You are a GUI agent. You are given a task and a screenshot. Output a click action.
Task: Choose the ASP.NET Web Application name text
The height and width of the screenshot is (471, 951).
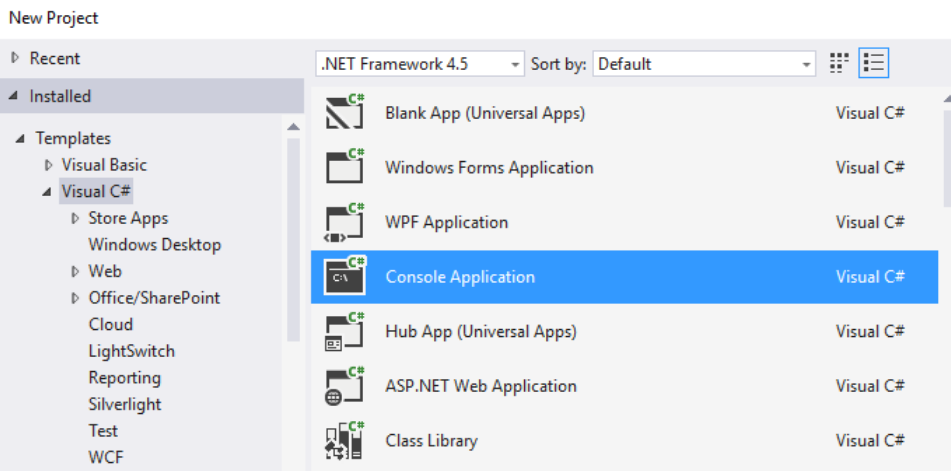[480, 386]
